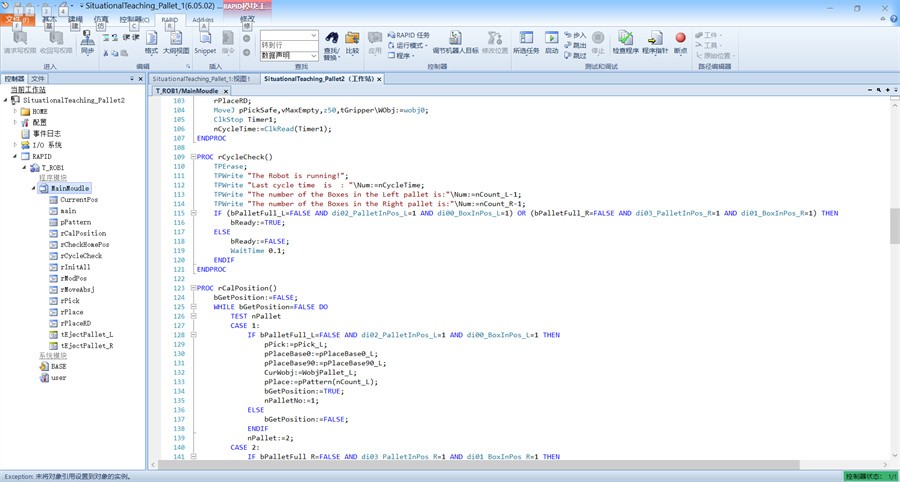Collapse PROC rCalPosition code fold marker

192,288
